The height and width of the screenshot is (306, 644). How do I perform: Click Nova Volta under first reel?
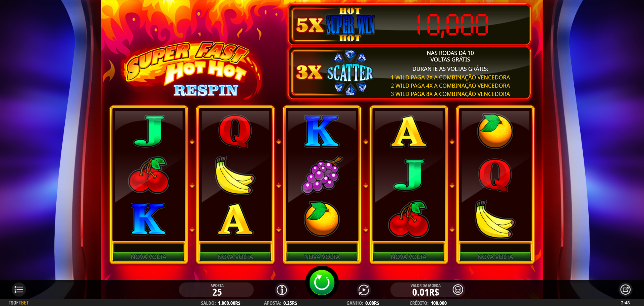click(x=149, y=257)
